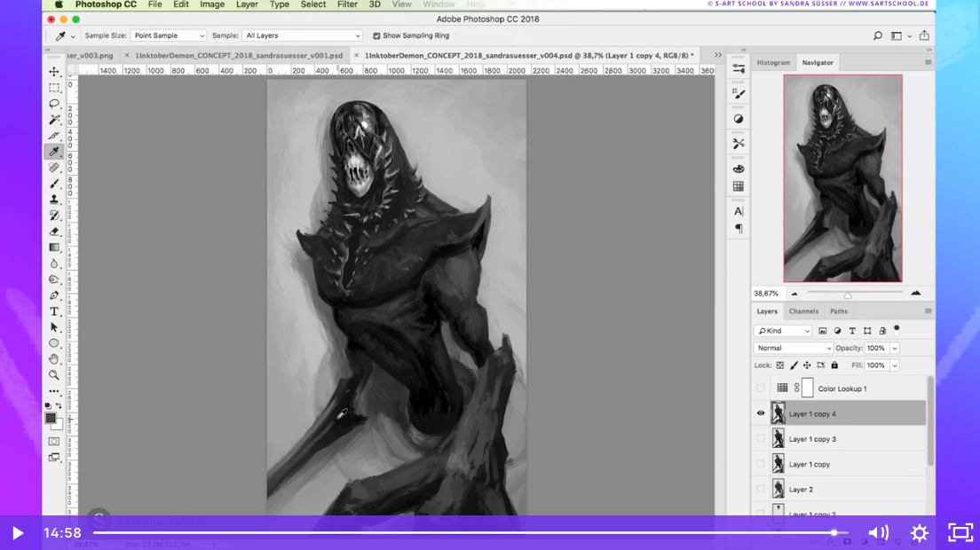Viewport: 980px width, 550px height.
Task: Open the Brush Settings panel icon
Action: click(x=739, y=94)
